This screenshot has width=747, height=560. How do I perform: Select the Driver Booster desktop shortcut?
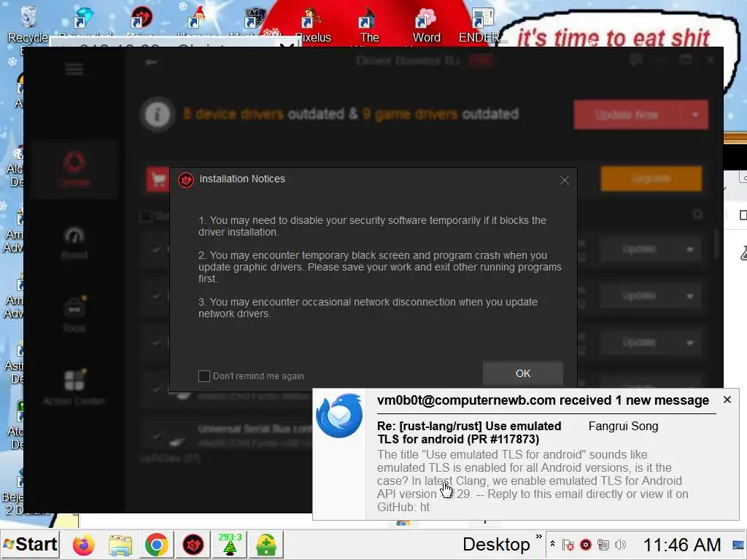[142, 23]
